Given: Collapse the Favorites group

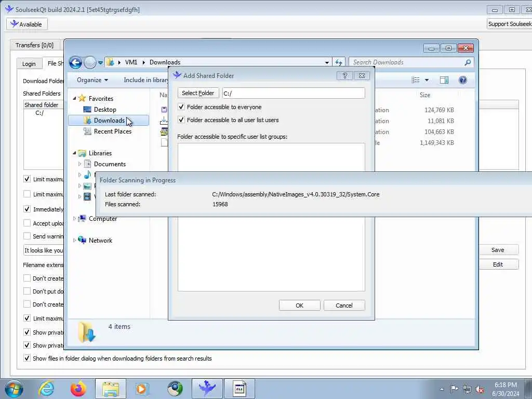Looking at the screenshot, I should pyautogui.click(x=74, y=98).
